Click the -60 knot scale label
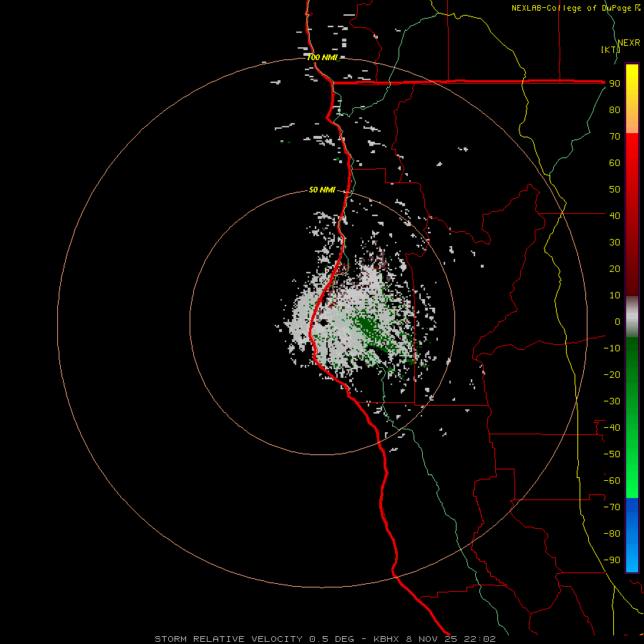Image resolution: width=644 pixels, height=644 pixels. (612, 481)
